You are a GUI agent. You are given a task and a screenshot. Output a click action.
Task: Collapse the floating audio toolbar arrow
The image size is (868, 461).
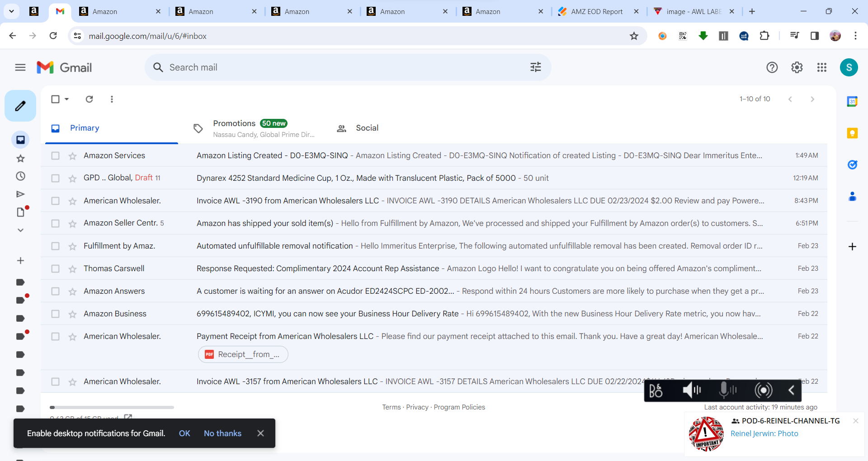(x=791, y=390)
